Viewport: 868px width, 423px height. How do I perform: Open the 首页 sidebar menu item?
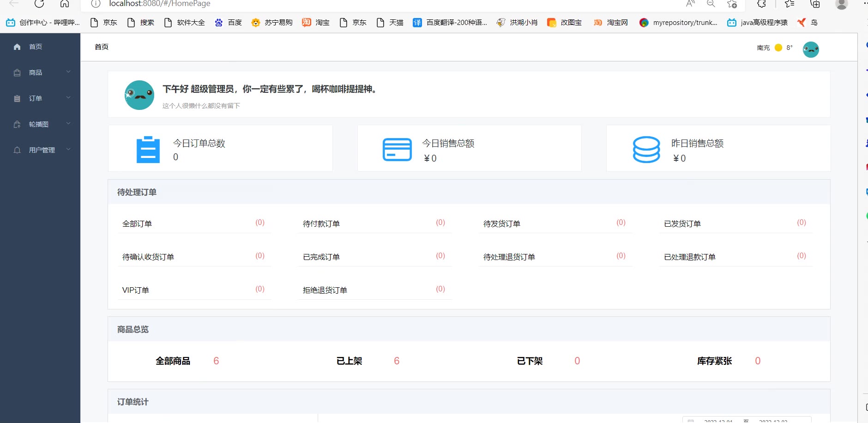tap(36, 47)
